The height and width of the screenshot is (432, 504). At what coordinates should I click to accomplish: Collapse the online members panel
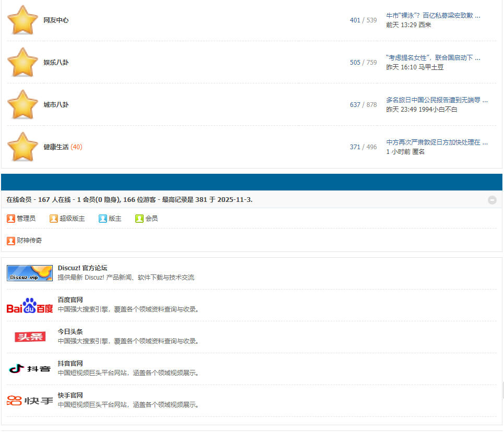tap(492, 200)
